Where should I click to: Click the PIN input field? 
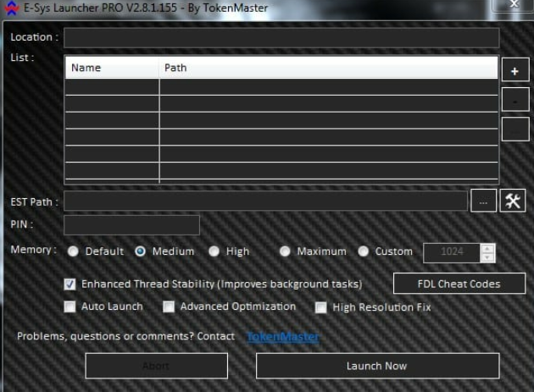131,225
